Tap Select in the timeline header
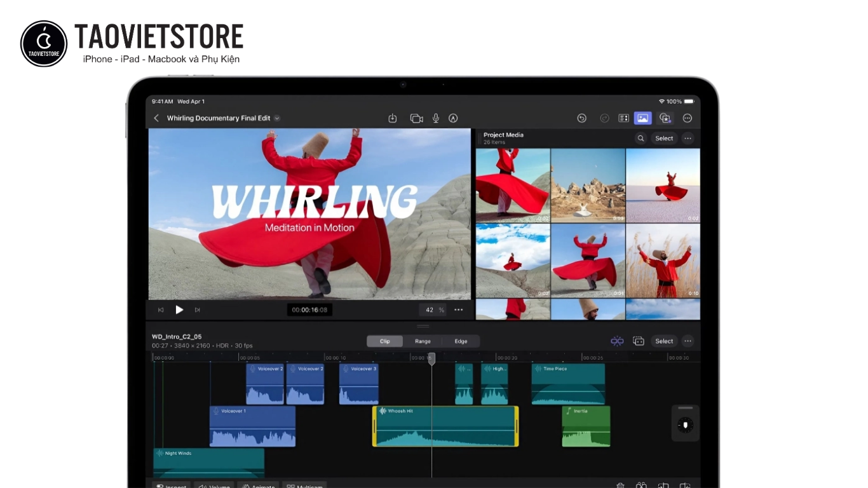This screenshot has width=868, height=488. coord(664,341)
